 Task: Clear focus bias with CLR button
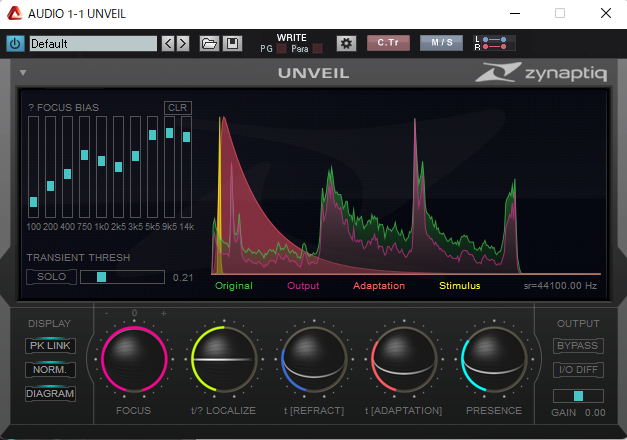[x=178, y=108]
